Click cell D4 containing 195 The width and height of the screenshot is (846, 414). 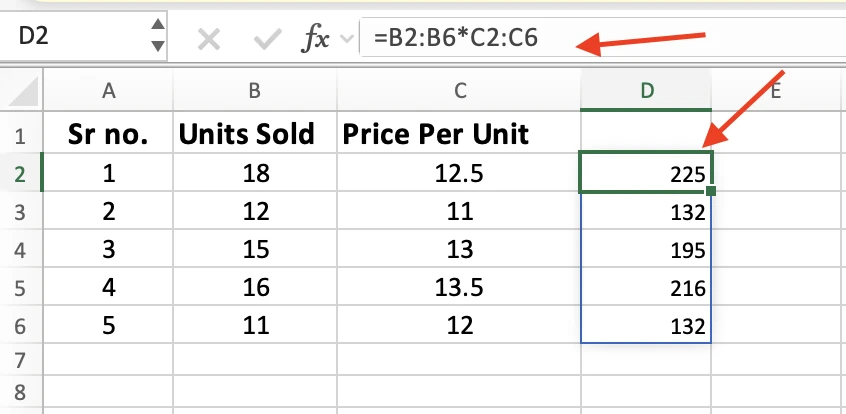point(646,249)
